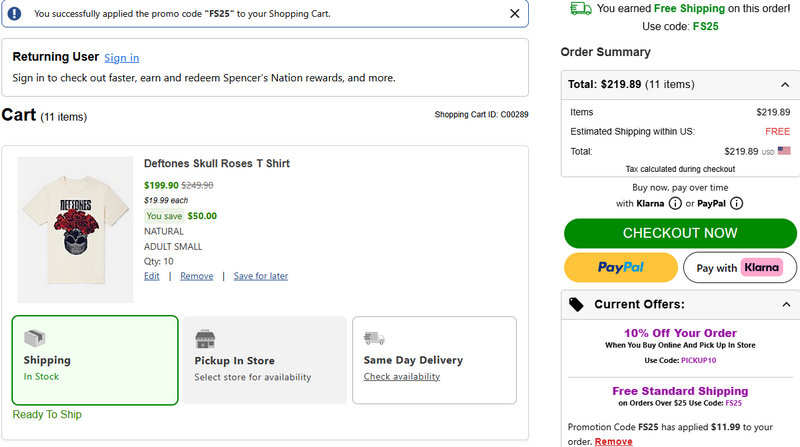Select the Pickup In Store option

click(x=264, y=360)
